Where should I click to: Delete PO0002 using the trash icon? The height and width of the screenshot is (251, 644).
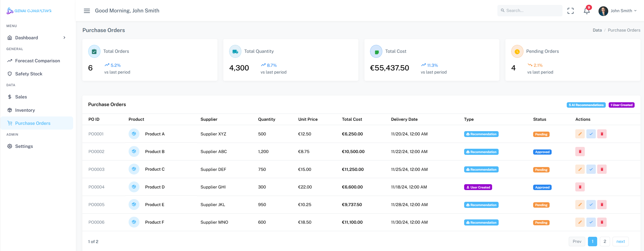[x=580, y=151]
